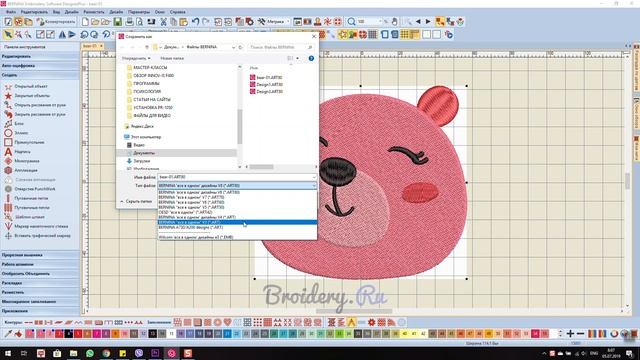Select the white color swatch 15
This screenshot has width=640, height=360.
[x=171, y=334]
